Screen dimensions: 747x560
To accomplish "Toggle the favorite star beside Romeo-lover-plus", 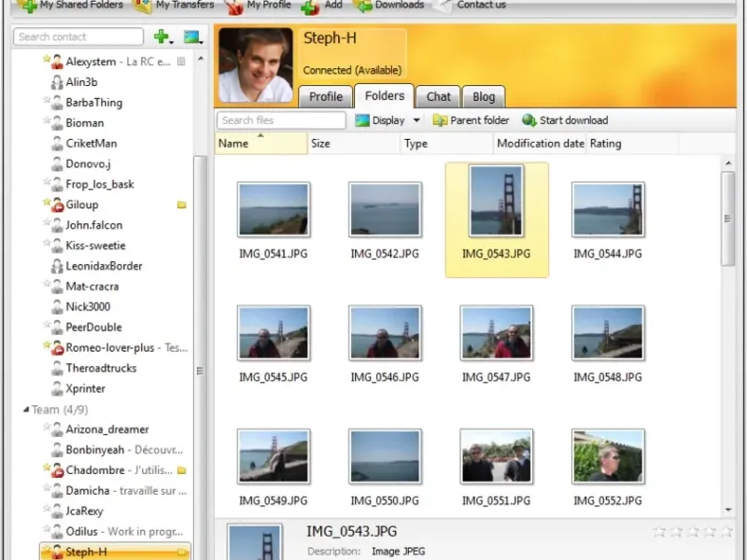I will 47,345.
